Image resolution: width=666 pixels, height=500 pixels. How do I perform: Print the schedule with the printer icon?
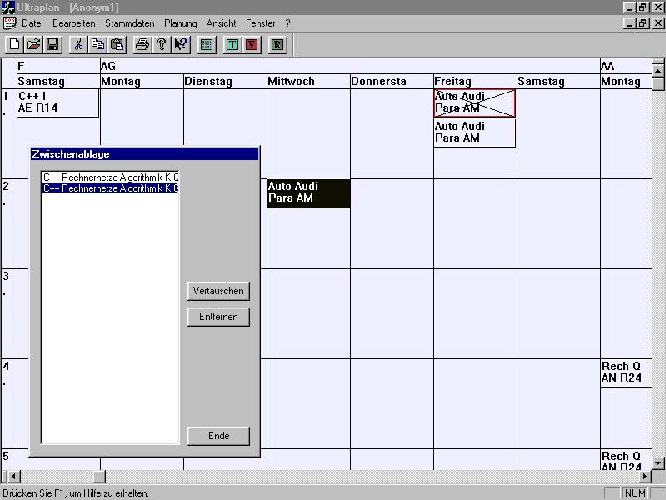(142, 44)
